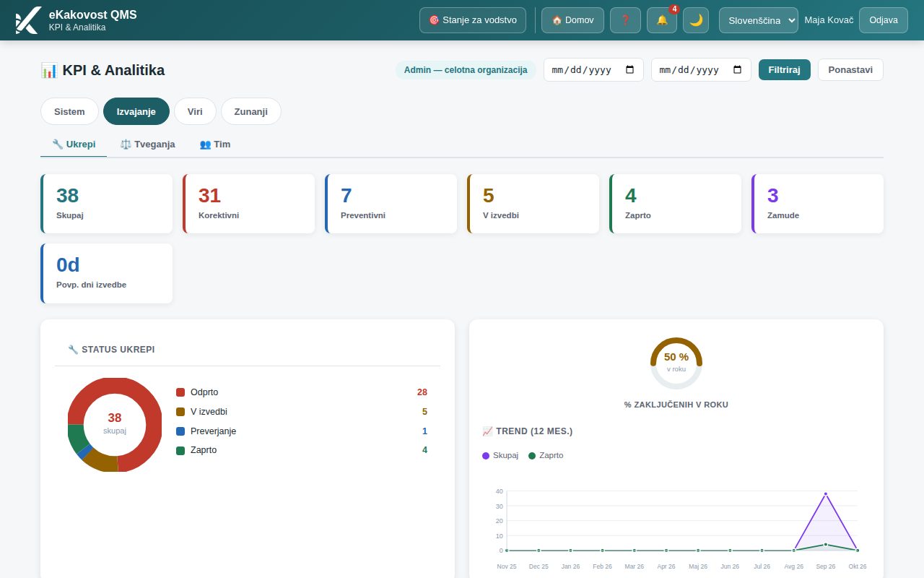Reset filters with Ponastavi
Image resolution: width=924 pixels, height=578 pixels.
coord(850,70)
